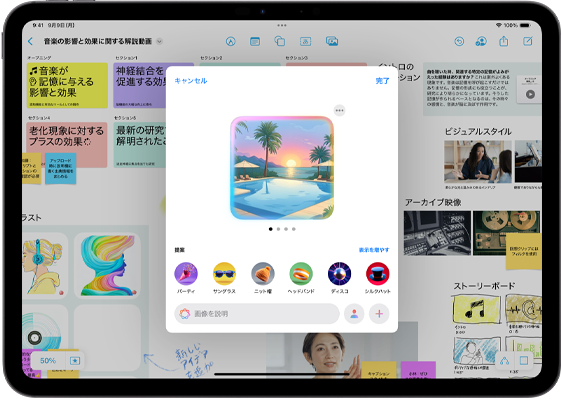Click 完了 to finish image creation
This screenshot has height=400, width=562.
pos(382,81)
